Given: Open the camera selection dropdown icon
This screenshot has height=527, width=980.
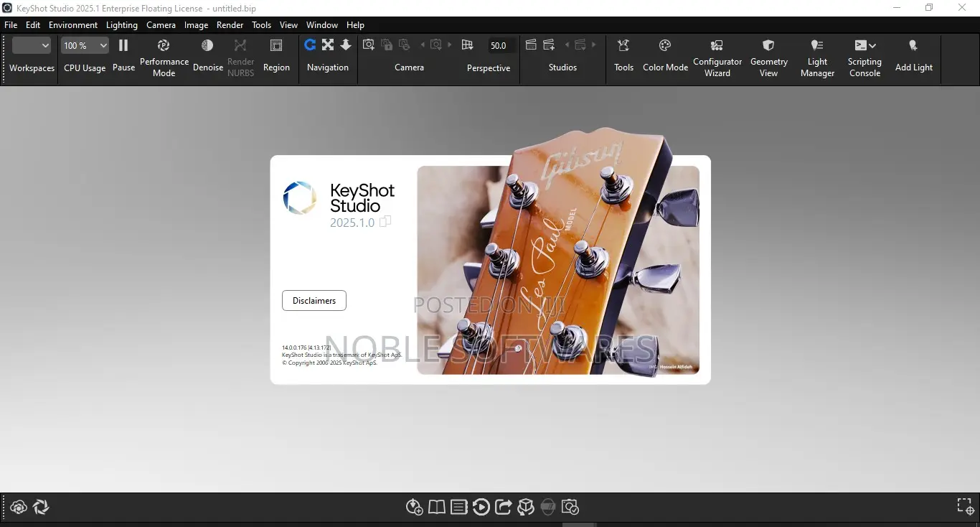Looking at the screenshot, I should [x=436, y=45].
